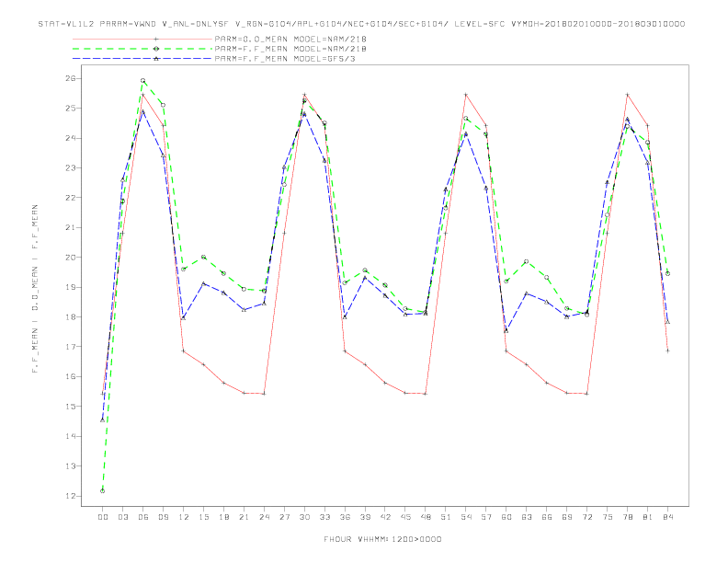Click lowest green circle marker at hour 00

pyautogui.click(x=103, y=490)
